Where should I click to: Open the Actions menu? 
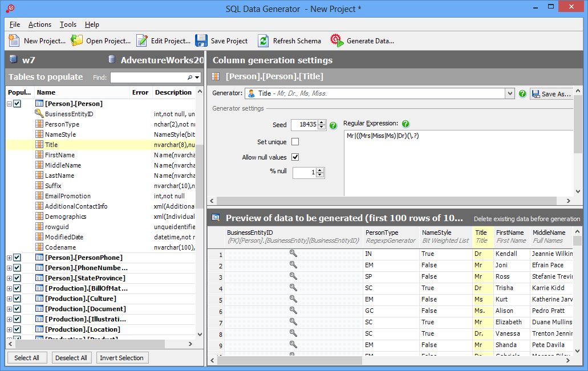pos(39,25)
